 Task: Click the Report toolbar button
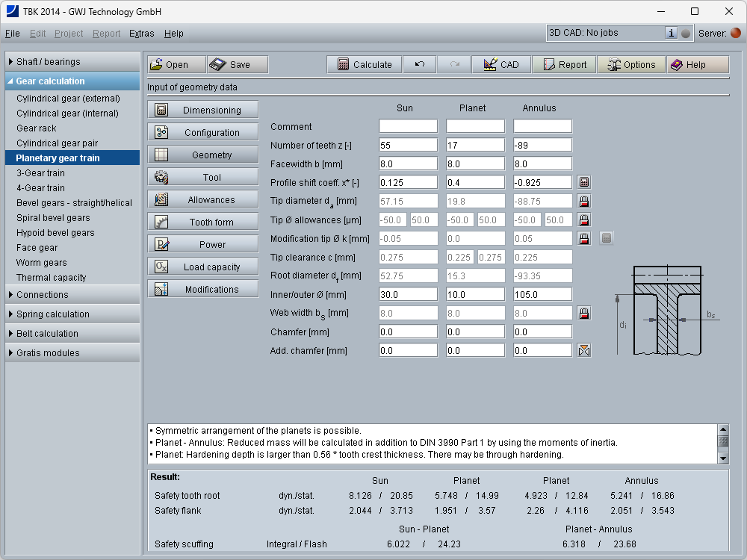[x=564, y=65]
